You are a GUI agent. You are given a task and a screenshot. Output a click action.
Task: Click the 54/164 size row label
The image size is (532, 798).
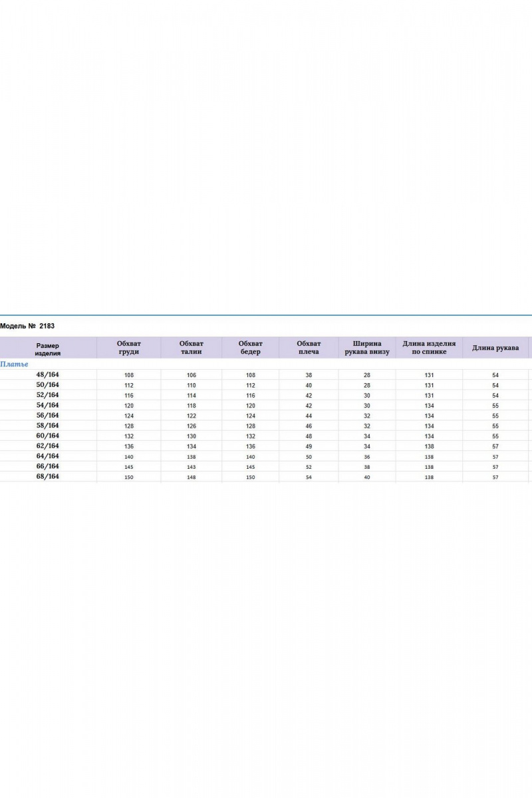(48, 405)
